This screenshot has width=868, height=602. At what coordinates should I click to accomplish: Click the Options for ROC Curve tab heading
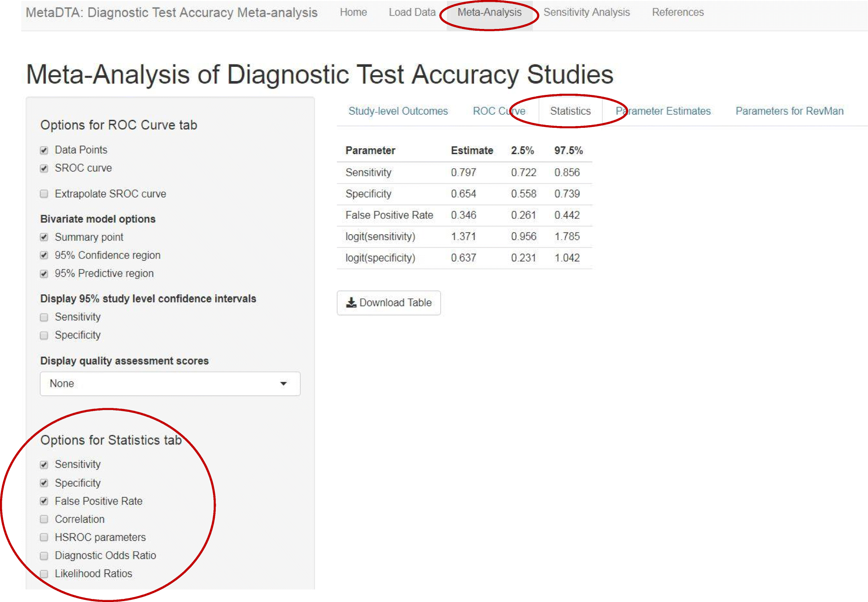coord(119,125)
